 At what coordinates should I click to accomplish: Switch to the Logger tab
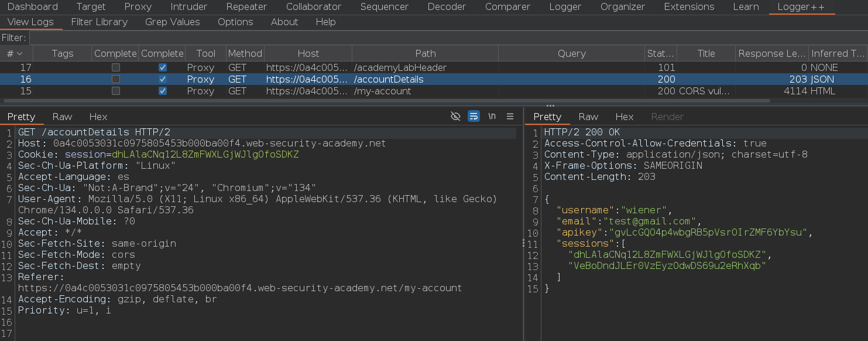coord(565,7)
